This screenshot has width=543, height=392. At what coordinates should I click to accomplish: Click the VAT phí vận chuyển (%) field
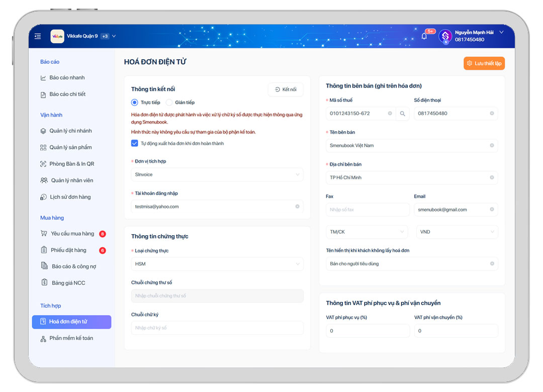[456, 331]
